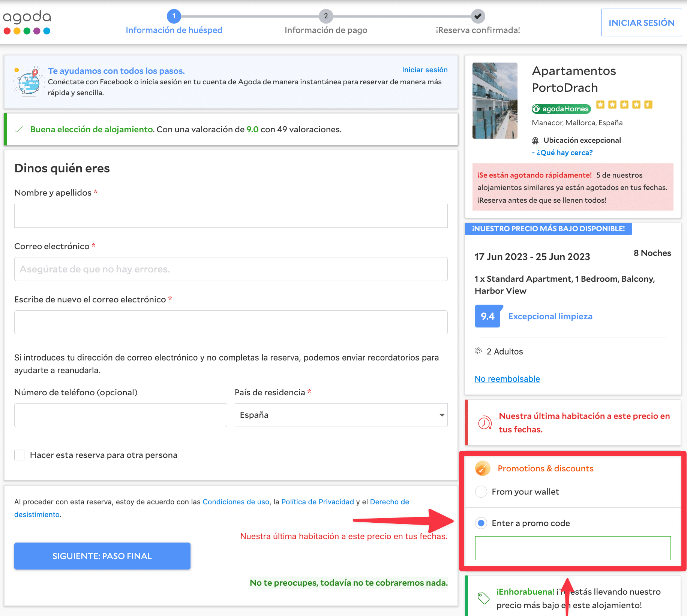The height and width of the screenshot is (616, 687).
Task: Click the 9.4 cleanliness score badge
Action: point(487,317)
